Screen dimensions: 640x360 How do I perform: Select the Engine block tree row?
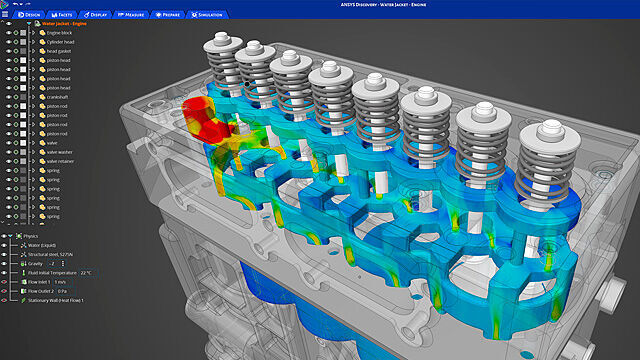pyautogui.click(x=59, y=33)
